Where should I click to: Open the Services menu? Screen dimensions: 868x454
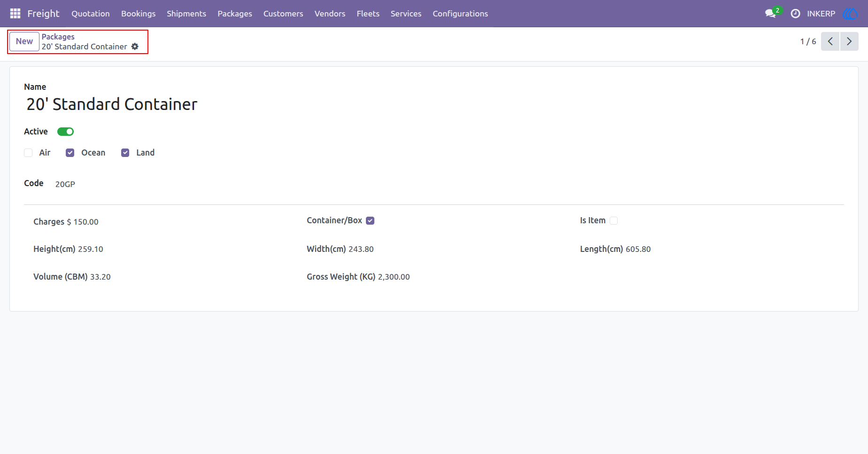coord(406,14)
